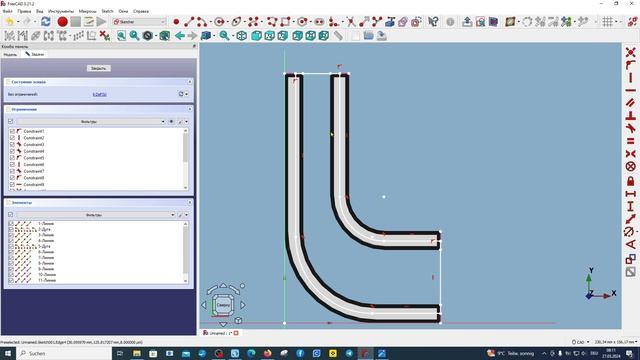This screenshot has width=640, height=360.
Task: Open the Справка menu
Action: coord(141,11)
